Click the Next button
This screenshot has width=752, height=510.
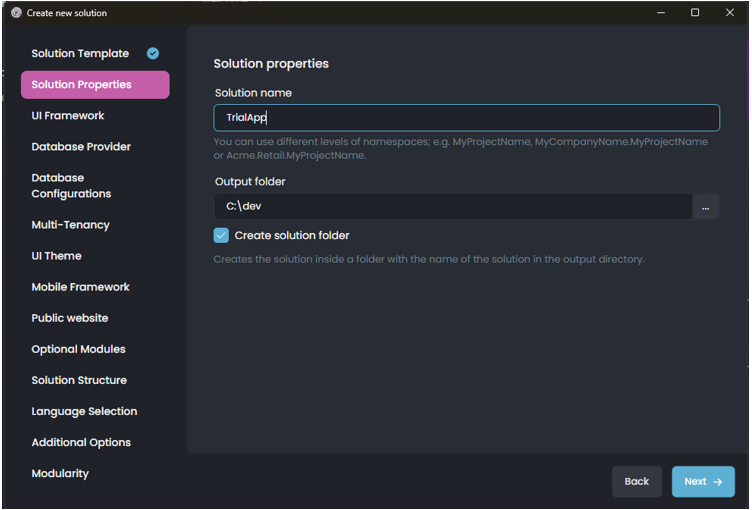tap(703, 481)
